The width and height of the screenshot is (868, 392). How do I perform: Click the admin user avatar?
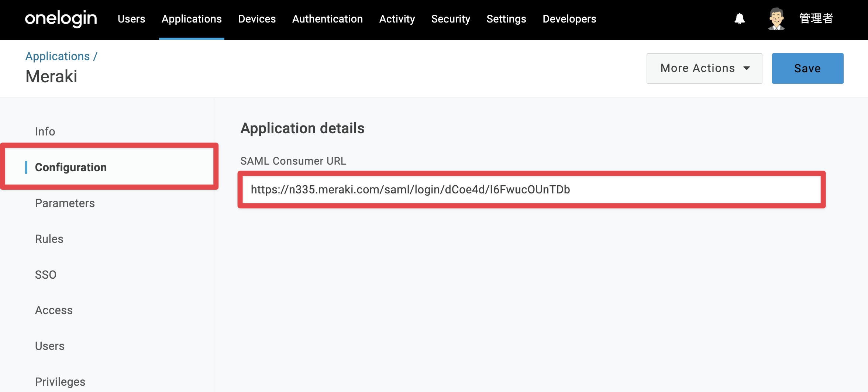[x=776, y=19]
